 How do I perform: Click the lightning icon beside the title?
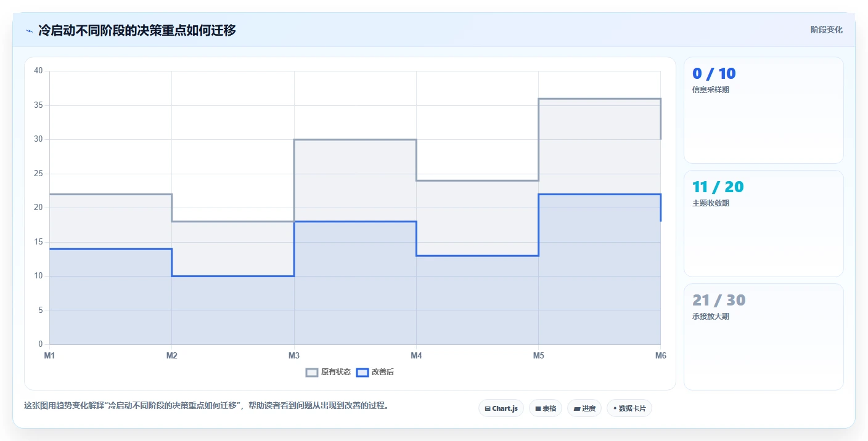pyautogui.click(x=29, y=30)
